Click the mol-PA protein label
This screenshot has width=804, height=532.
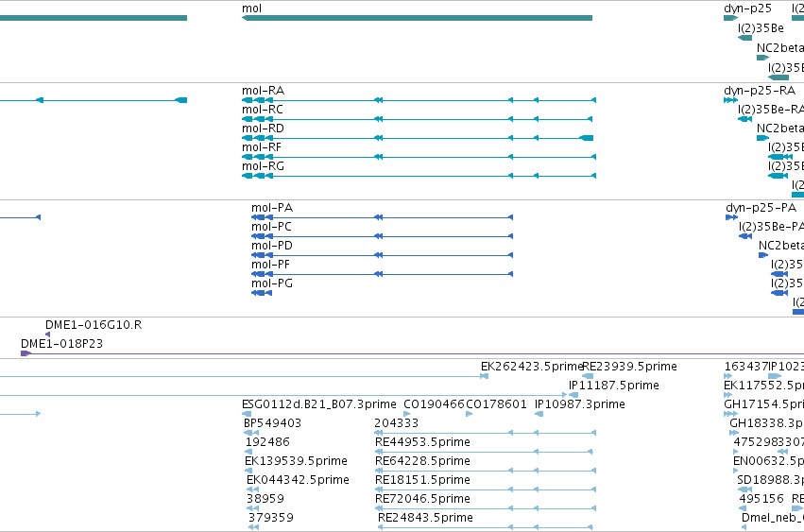272,208
